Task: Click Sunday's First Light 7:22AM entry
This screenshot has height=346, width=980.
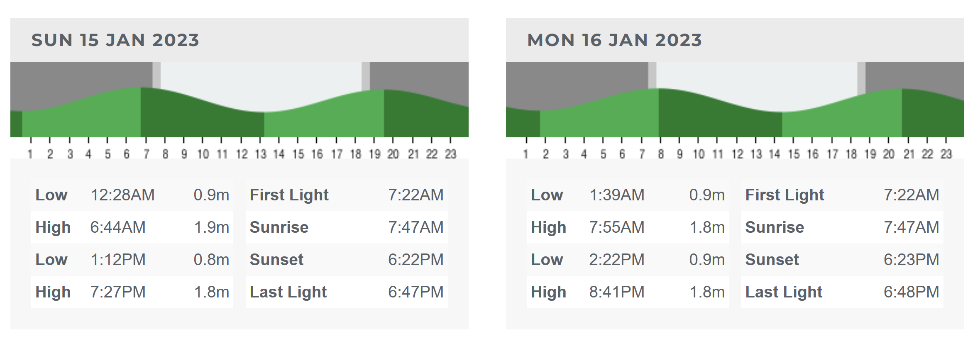Action: pyautogui.click(x=347, y=195)
